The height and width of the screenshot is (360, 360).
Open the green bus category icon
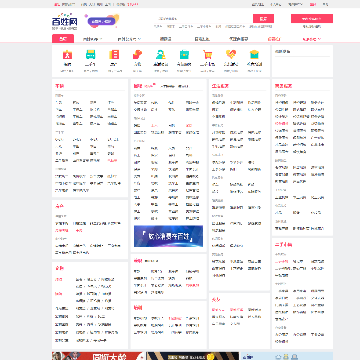(90, 54)
